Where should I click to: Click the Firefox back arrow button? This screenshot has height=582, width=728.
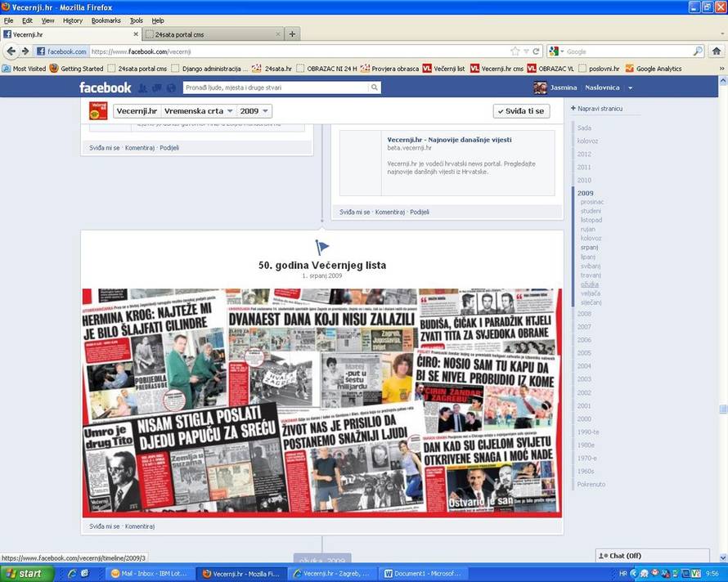11,51
